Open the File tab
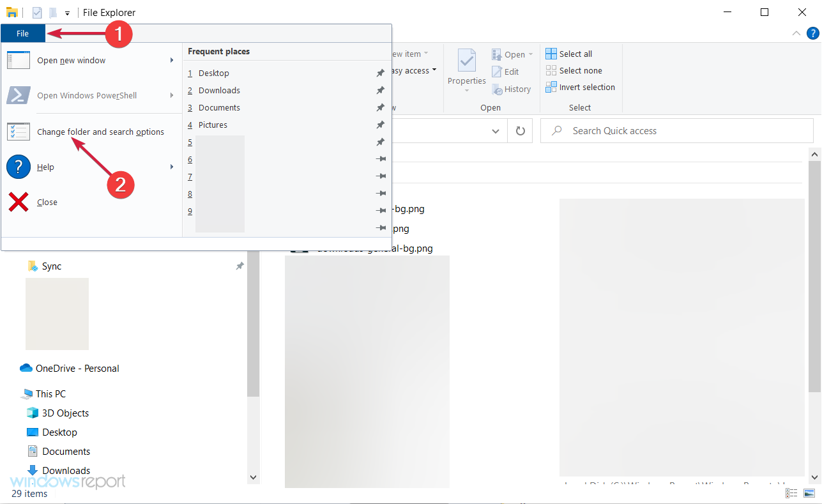Viewport: 822px width, 504px height. tap(23, 33)
